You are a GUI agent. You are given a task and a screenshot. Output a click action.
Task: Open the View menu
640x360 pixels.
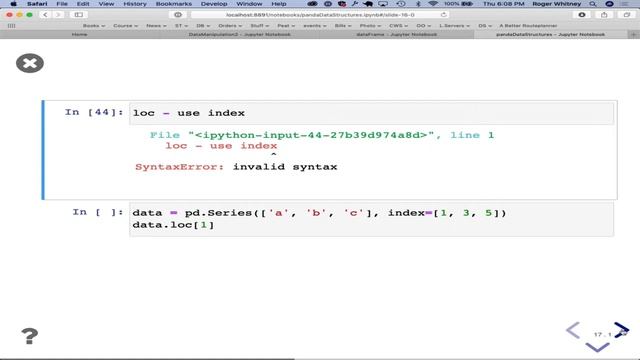[106, 4]
